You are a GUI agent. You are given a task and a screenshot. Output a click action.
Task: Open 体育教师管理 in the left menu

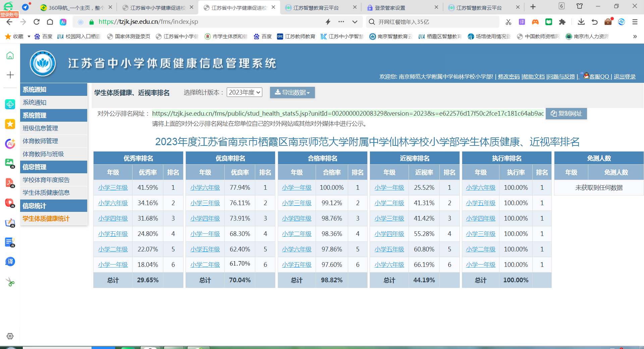[54, 141]
